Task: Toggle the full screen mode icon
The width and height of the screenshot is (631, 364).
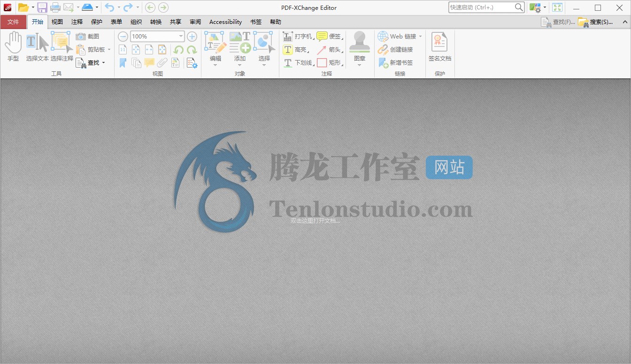Action: pyautogui.click(x=557, y=7)
